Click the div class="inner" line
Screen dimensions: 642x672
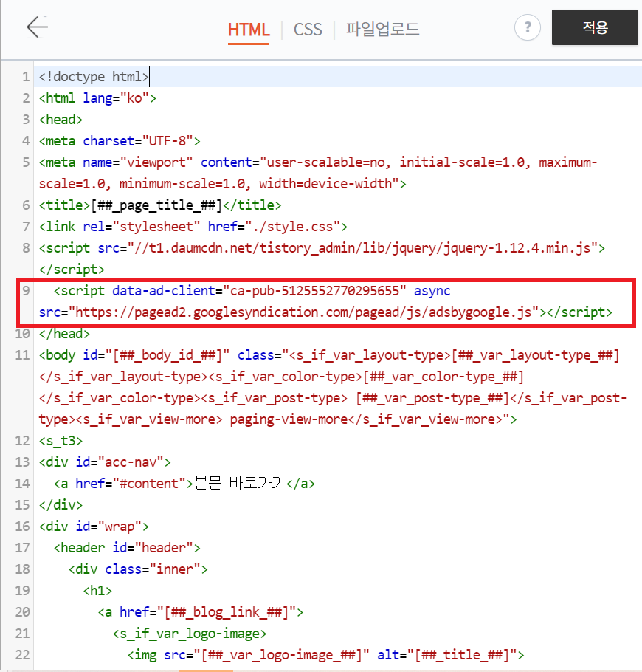(x=138, y=569)
